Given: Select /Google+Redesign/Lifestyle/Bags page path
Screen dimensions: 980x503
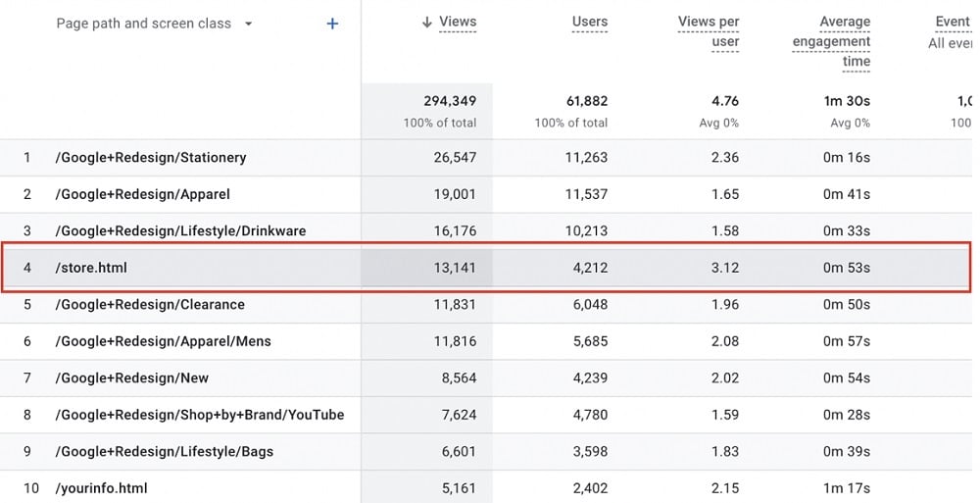Looking at the screenshot, I should click(165, 452).
